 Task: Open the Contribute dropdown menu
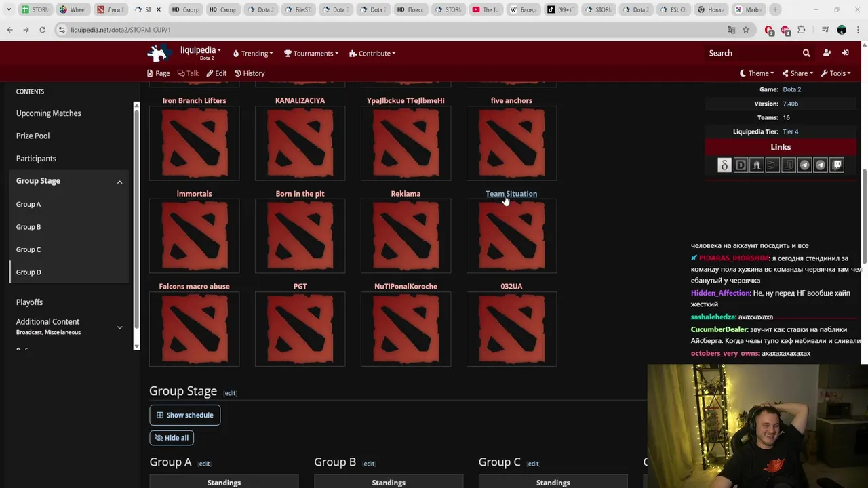click(372, 54)
